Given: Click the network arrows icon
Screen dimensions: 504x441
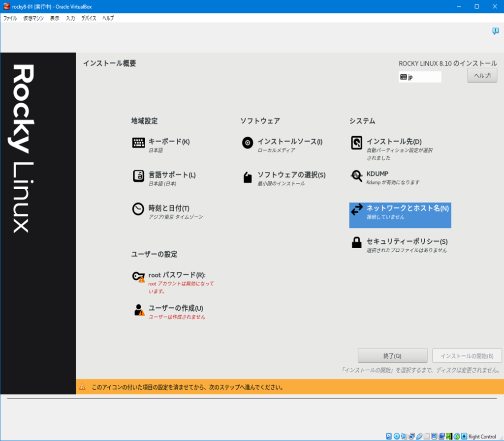Looking at the screenshot, I should click(357, 209).
